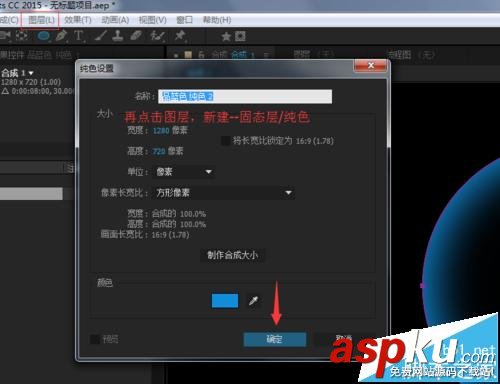500x384 pixels.
Task: Click the star icon in toolbar
Action: pyautogui.click(x=226, y=36)
